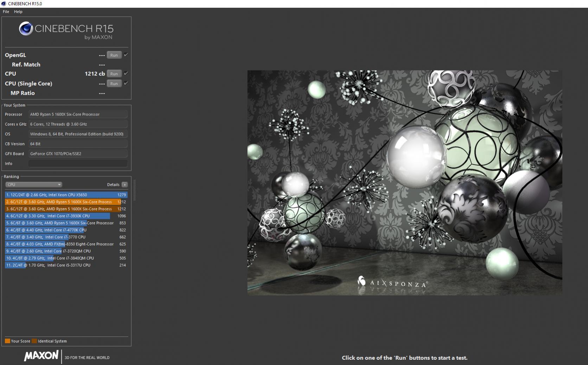This screenshot has height=365, width=588.
Task: Click the brown Identical System legend swatch
Action: [x=34, y=341]
